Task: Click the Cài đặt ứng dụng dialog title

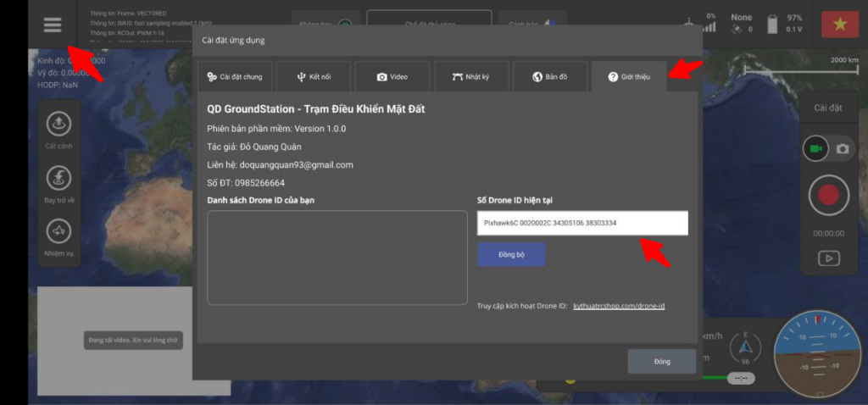Action: click(233, 40)
